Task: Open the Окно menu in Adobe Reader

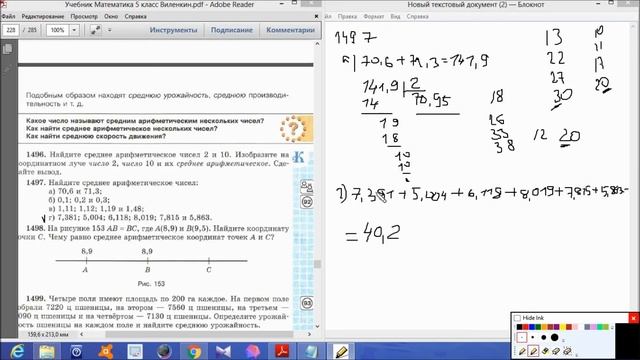Action: 111,17
